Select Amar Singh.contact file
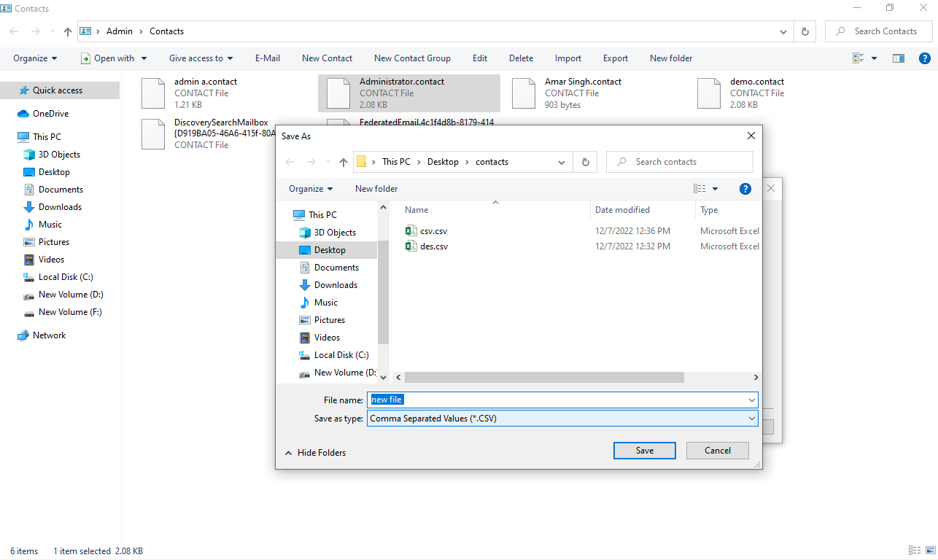 click(594, 93)
